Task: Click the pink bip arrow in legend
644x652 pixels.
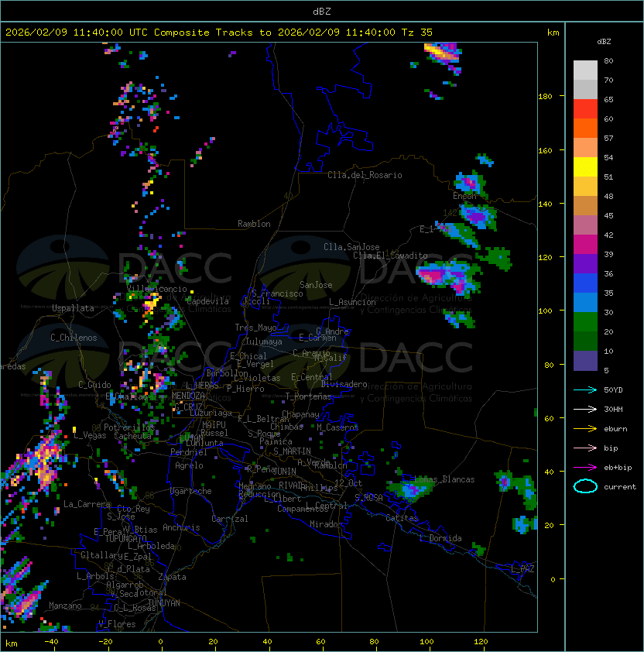Action: click(x=585, y=448)
